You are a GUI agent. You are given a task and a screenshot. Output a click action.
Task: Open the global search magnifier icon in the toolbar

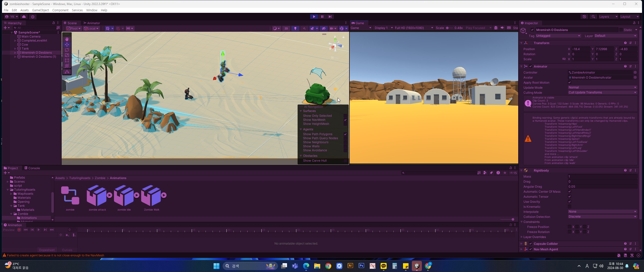pyautogui.click(x=593, y=17)
